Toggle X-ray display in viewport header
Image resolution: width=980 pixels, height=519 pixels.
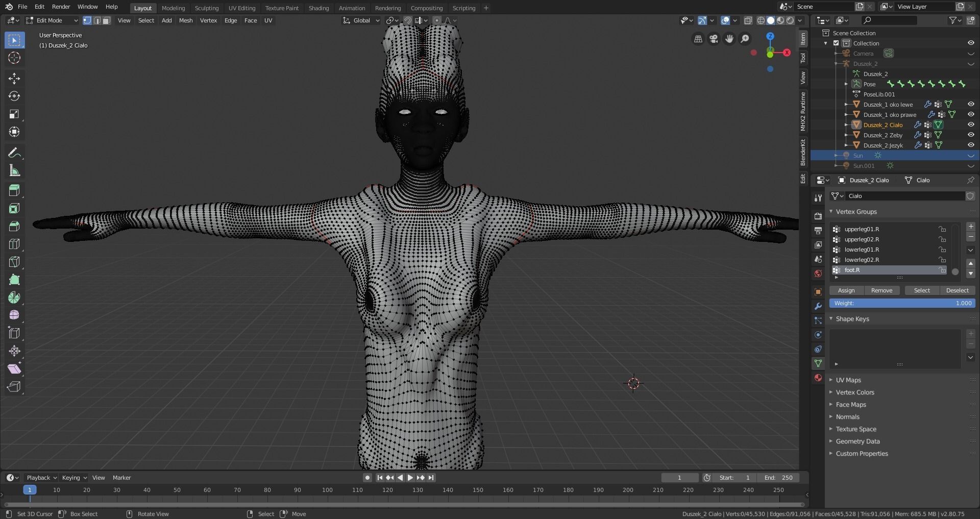pyautogui.click(x=748, y=20)
